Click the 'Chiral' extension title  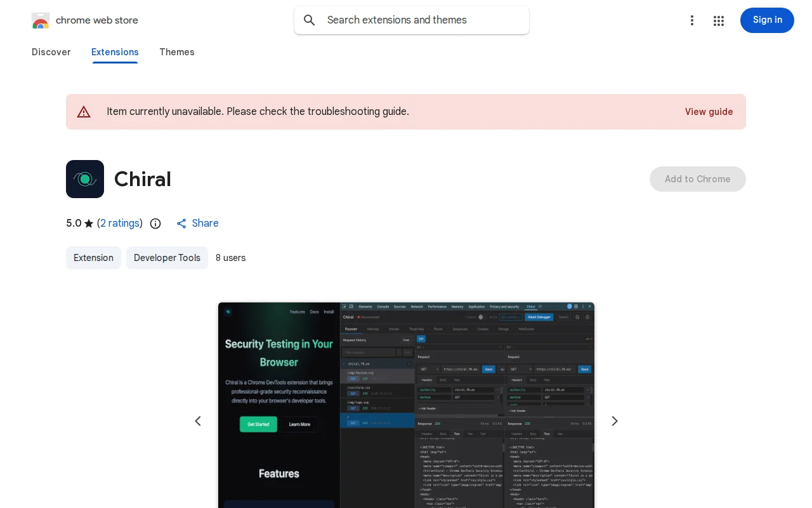[x=143, y=179]
